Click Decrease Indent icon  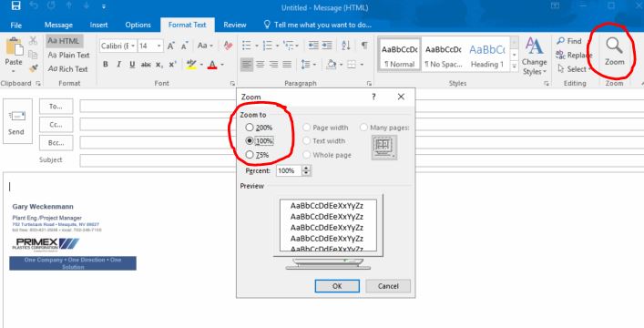(x=313, y=46)
